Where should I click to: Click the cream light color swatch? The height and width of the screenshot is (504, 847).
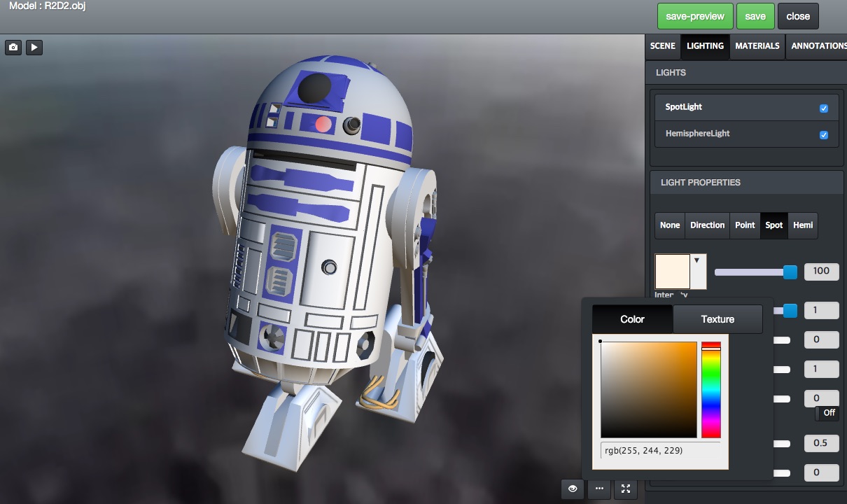pyautogui.click(x=672, y=272)
